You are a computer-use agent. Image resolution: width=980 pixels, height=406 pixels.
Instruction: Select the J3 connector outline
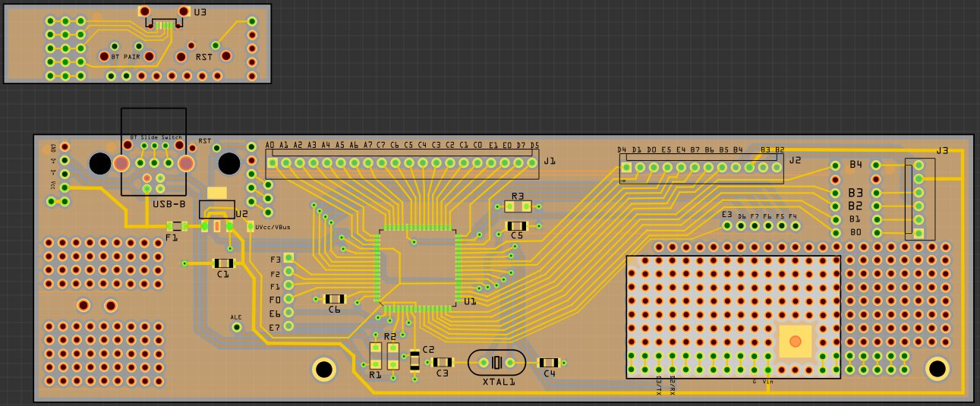918,199
